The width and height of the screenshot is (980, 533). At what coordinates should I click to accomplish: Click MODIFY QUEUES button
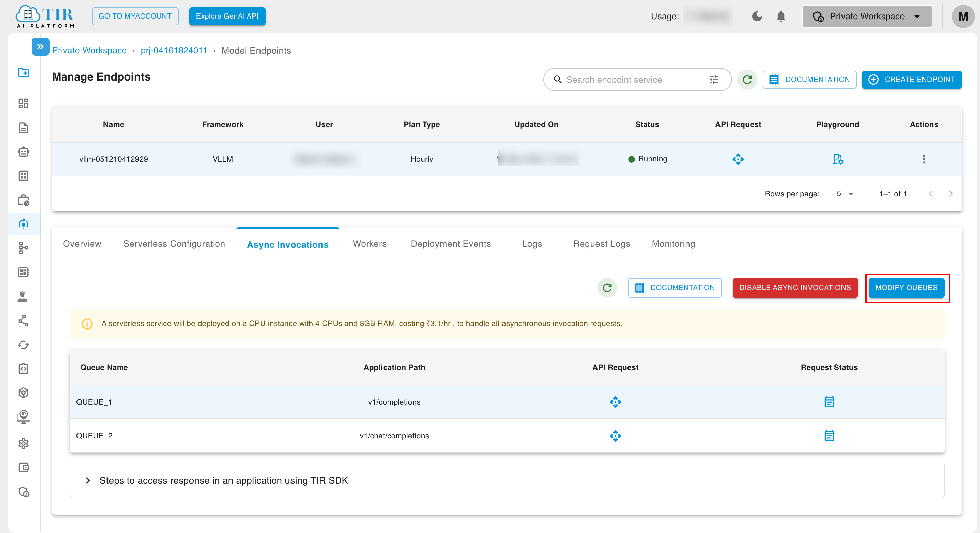point(906,288)
